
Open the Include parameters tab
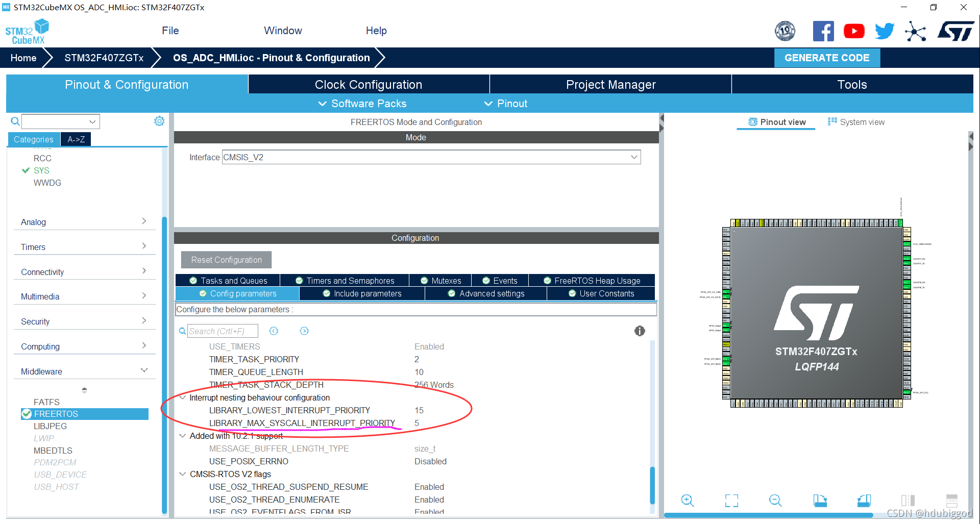tap(362, 293)
